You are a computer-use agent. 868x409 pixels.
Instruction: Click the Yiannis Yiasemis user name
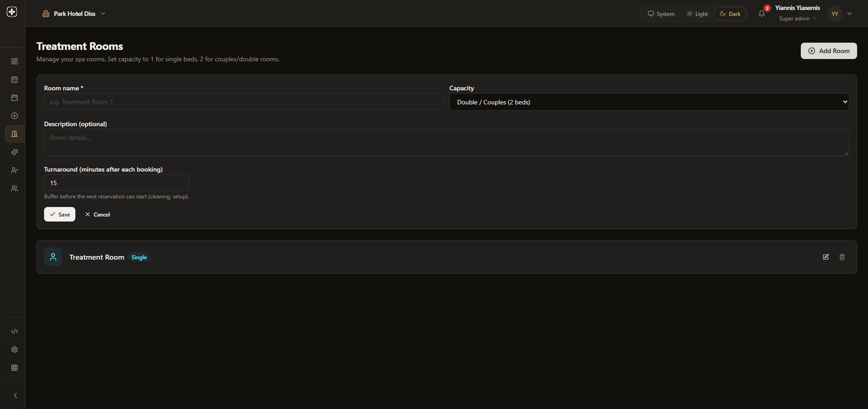point(797,8)
